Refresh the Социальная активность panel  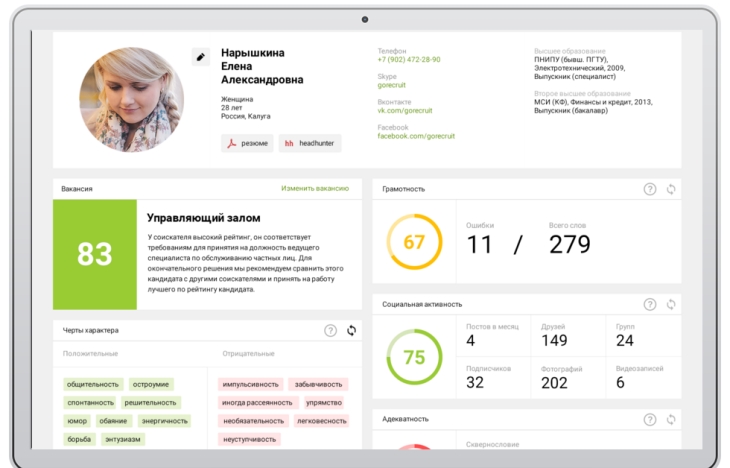671,305
